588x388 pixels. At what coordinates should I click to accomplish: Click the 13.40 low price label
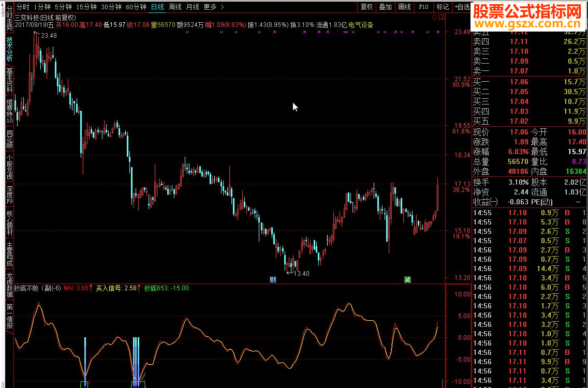[301, 274]
